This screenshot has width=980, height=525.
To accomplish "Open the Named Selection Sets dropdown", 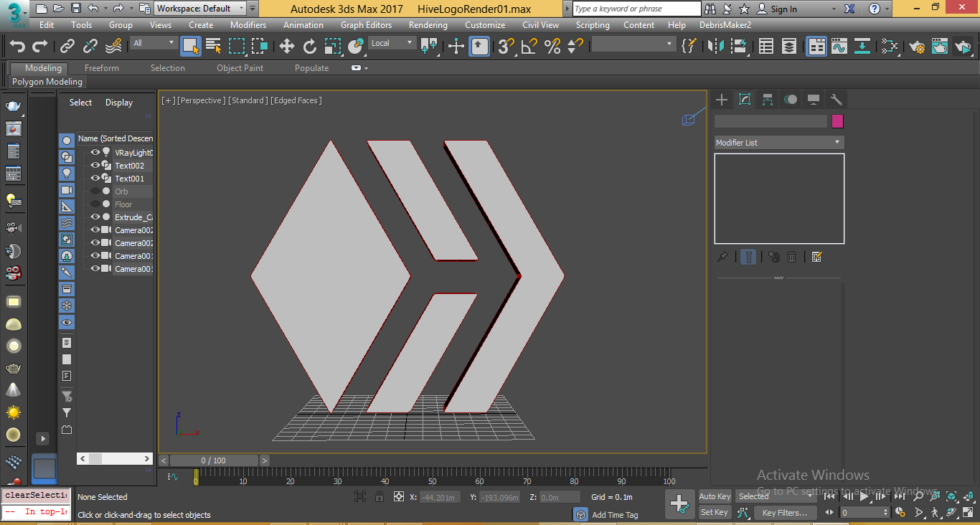I will 633,44.
